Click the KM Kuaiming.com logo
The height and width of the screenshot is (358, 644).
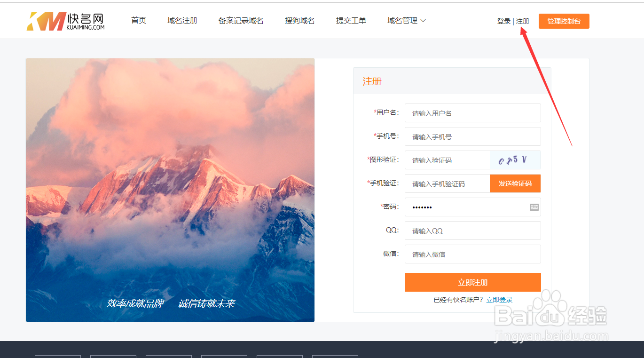pos(65,21)
